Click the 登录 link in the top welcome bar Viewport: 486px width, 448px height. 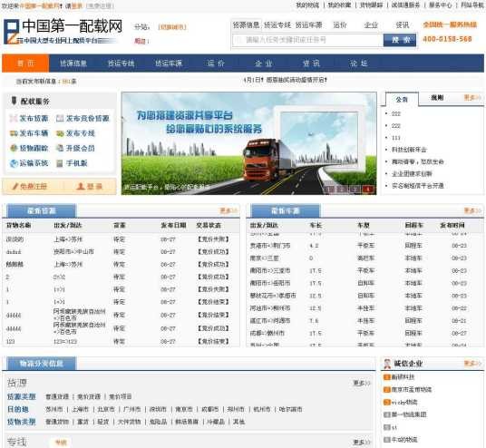(76, 5)
